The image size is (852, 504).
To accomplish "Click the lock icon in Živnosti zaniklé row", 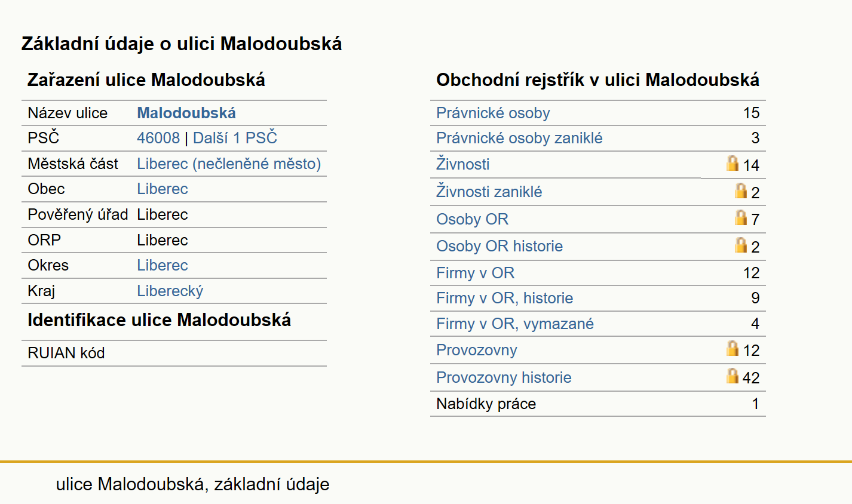I will pyautogui.click(x=741, y=190).
